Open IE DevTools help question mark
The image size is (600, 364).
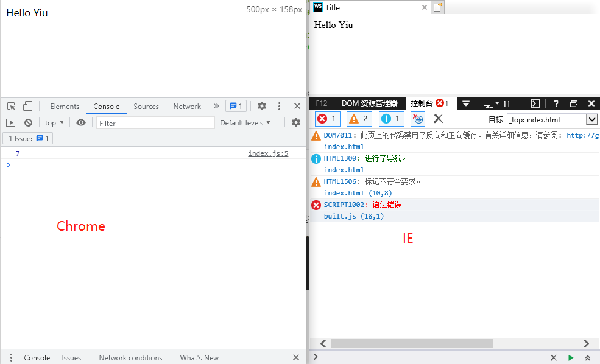[x=556, y=103]
